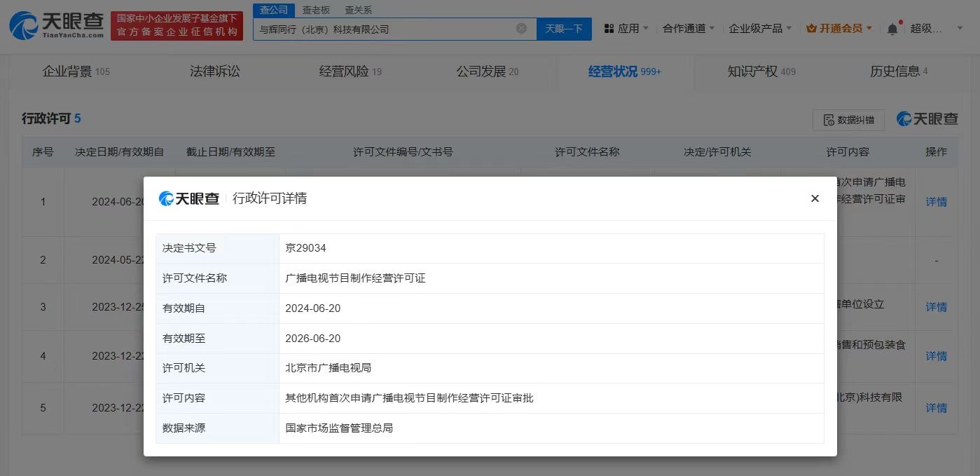Expand the 超级 account dropdown
The height and width of the screenshot is (476, 980).
pos(937,27)
